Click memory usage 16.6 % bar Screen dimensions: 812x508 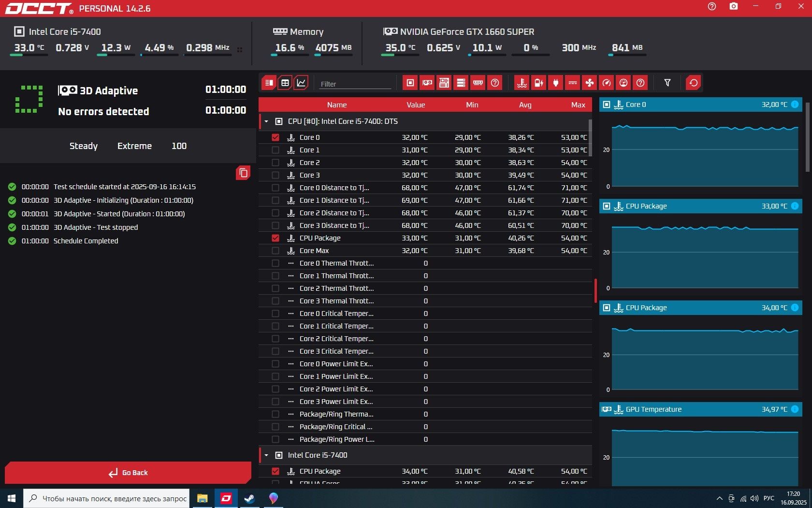290,55
